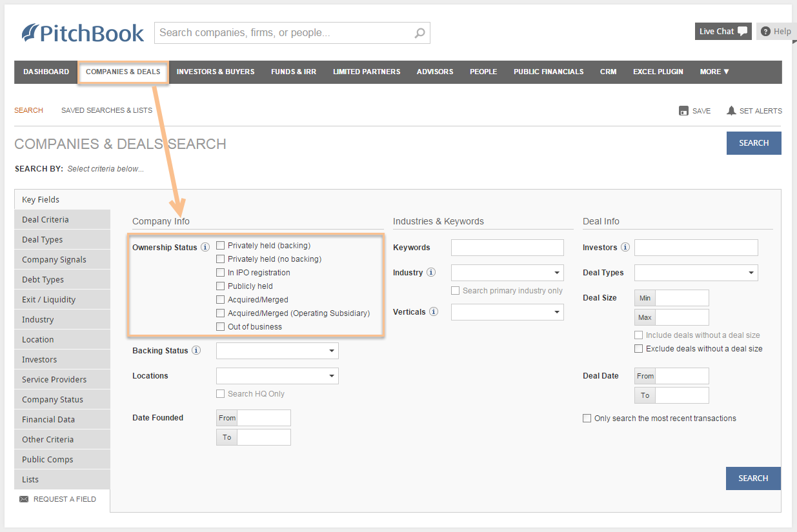Click inside the Keywords input field
The image size is (797, 532).
pos(507,247)
